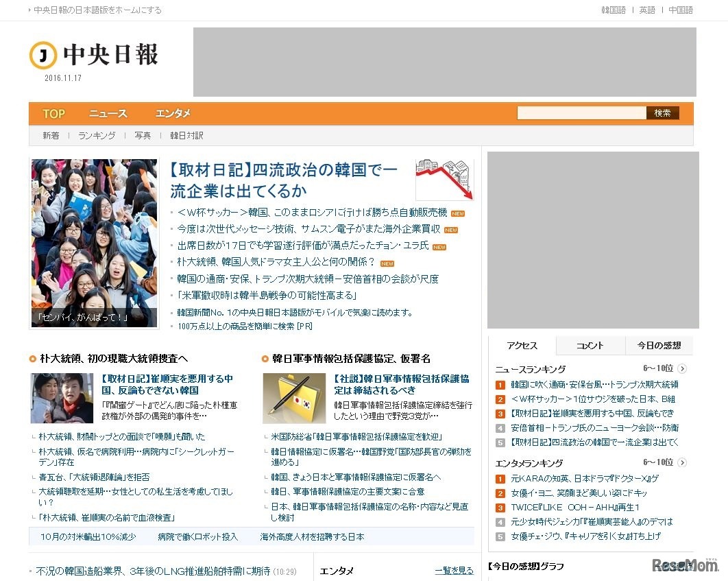Open the students cheering photo
The height and width of the screenshot is (581, 728).
point(94,244)
